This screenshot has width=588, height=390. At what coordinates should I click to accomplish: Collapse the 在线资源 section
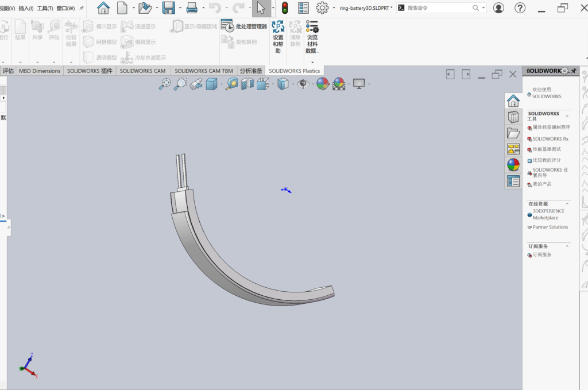[567, 203]
